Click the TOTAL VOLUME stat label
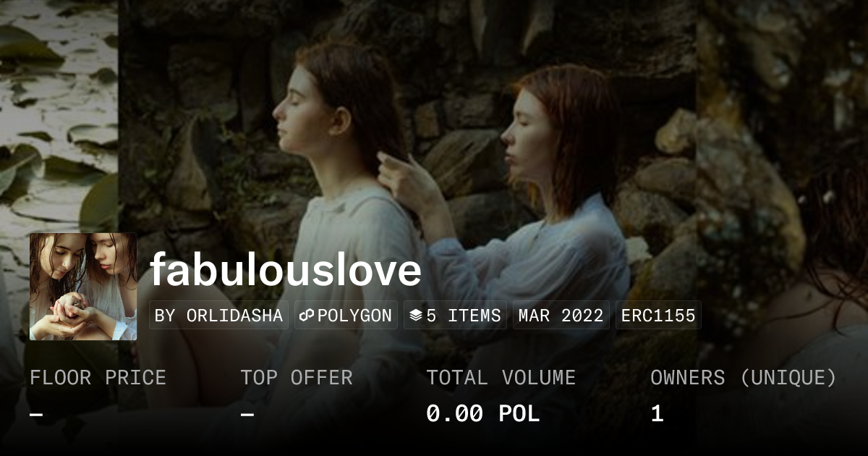This screenshot has height=456, width=868. (x=501, y=378)
